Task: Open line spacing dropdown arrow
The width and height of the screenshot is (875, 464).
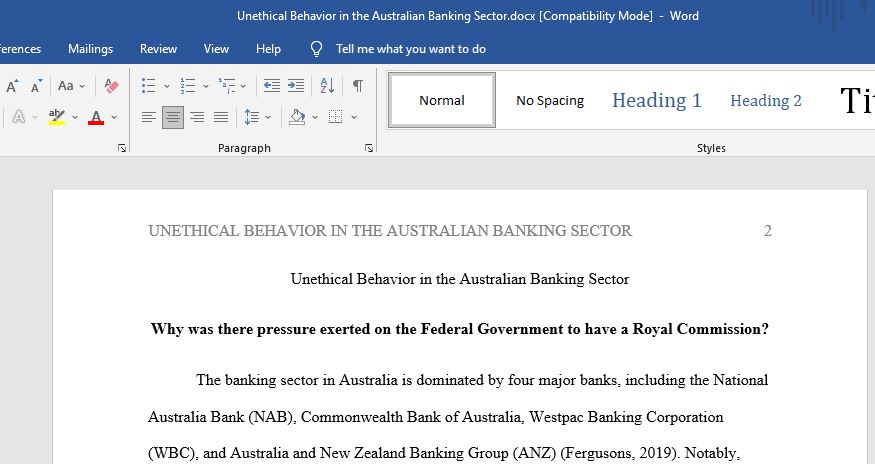Action: tap(268, 117)
